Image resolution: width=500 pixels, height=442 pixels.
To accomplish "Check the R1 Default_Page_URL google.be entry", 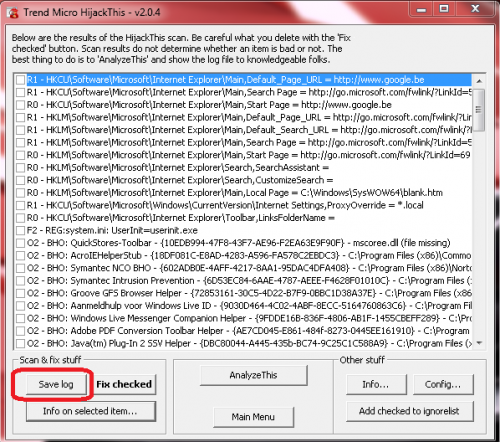I will 21,80.
